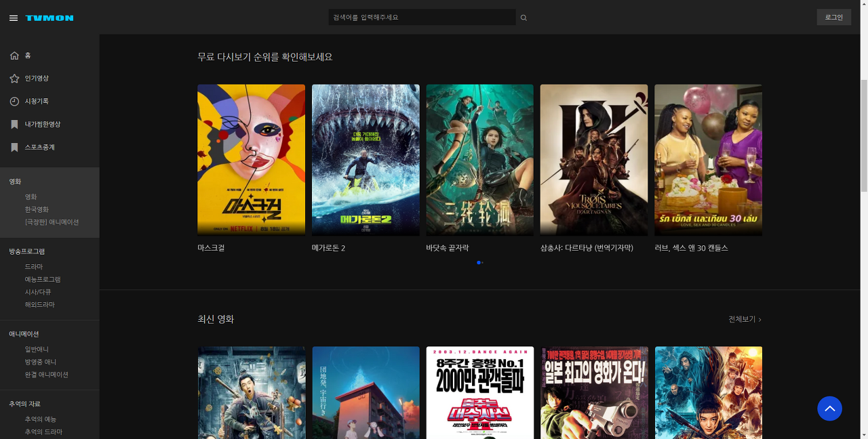The image size is (868, 439).
Task: Click the bookmark icon for 내가찜한영상
Action: (14, 125)
